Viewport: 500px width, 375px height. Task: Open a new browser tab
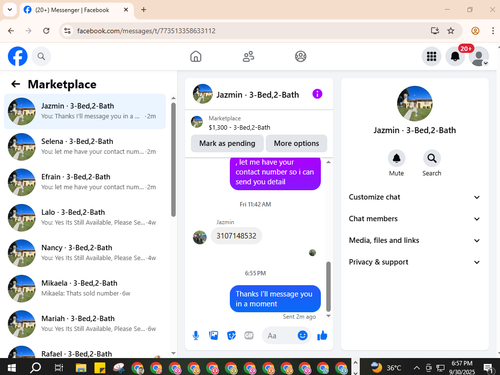(144, 10)
